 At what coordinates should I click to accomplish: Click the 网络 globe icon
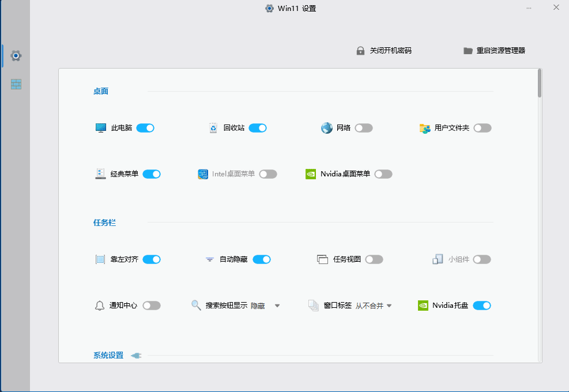point(326,127)
